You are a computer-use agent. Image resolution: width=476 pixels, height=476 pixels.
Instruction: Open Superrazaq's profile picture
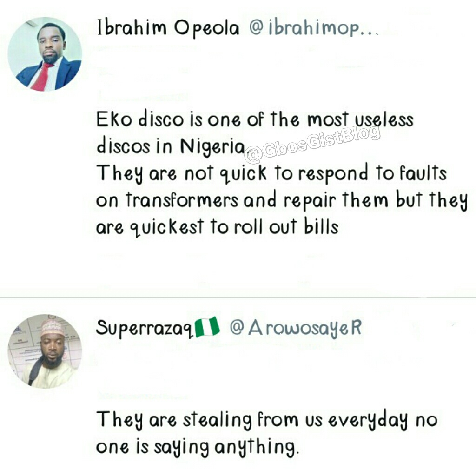point(45,351)
